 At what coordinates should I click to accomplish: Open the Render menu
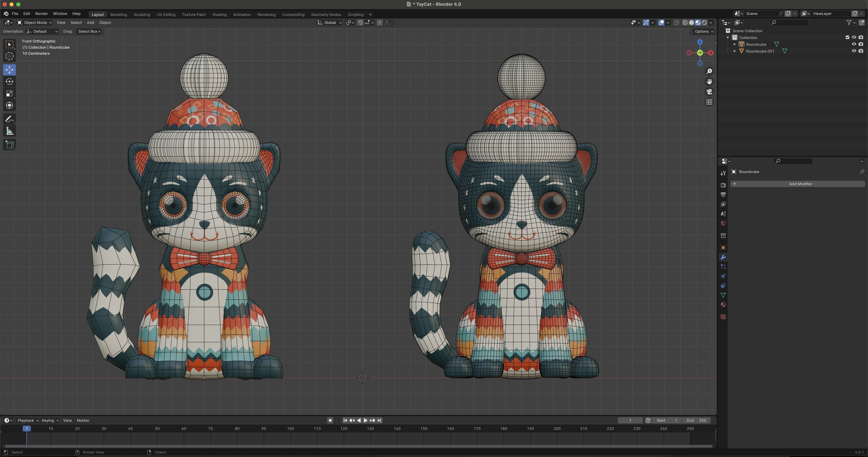coord(41,14)
